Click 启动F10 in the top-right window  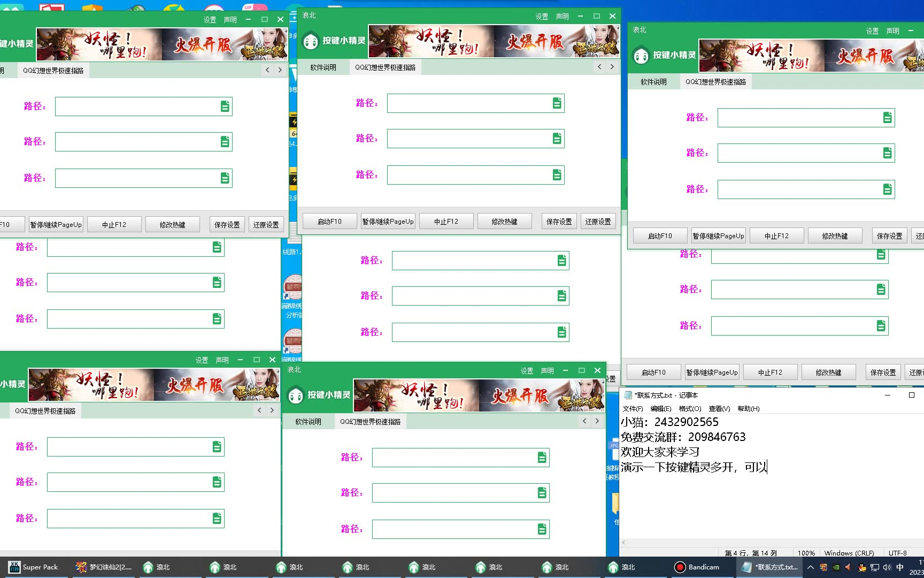pyautogui.click(x=660, y=236)
